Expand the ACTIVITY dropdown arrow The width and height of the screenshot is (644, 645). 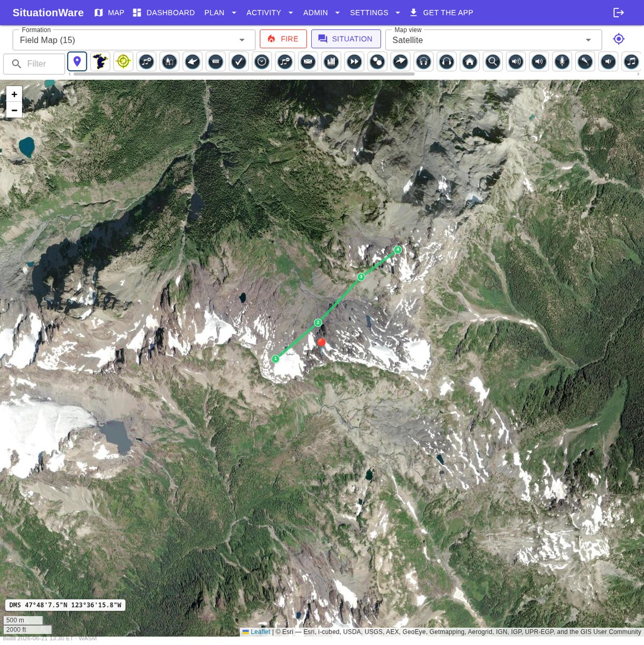[x=290, y=12]
